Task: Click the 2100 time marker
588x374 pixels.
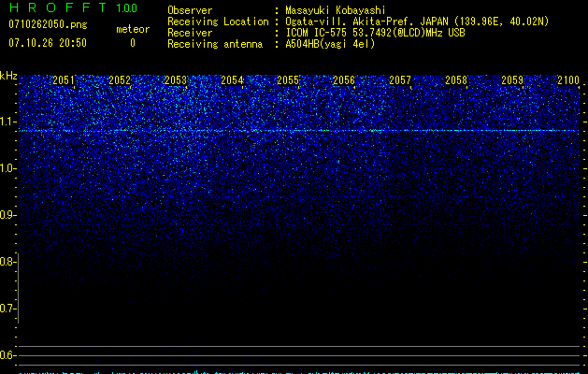Action: [x=568, y=80]
